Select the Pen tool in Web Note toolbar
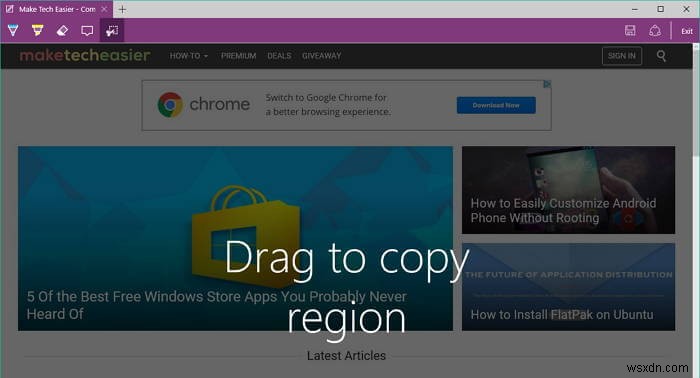The image size is (700, 378). pyautogui.click(x=13, y=30)
